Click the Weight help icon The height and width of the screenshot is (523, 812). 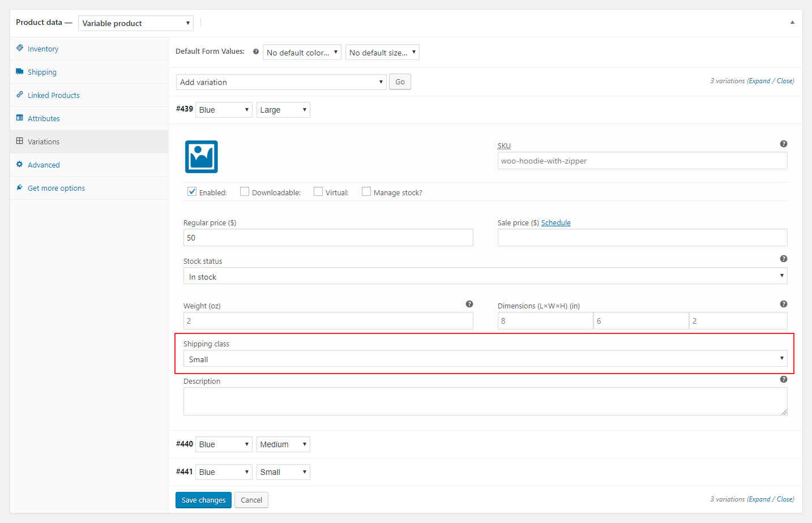(469, 303)
